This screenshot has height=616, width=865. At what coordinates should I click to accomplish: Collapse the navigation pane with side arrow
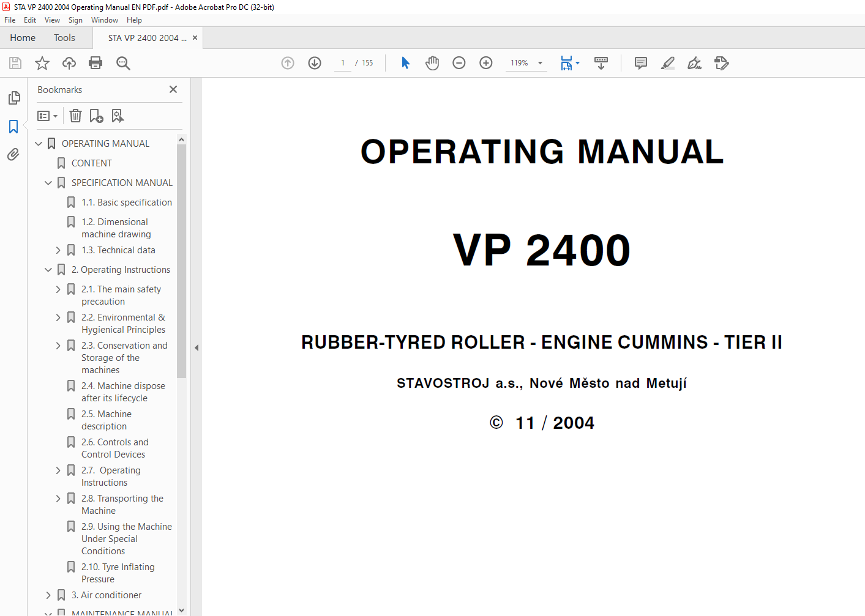click(x=197, y=347)
